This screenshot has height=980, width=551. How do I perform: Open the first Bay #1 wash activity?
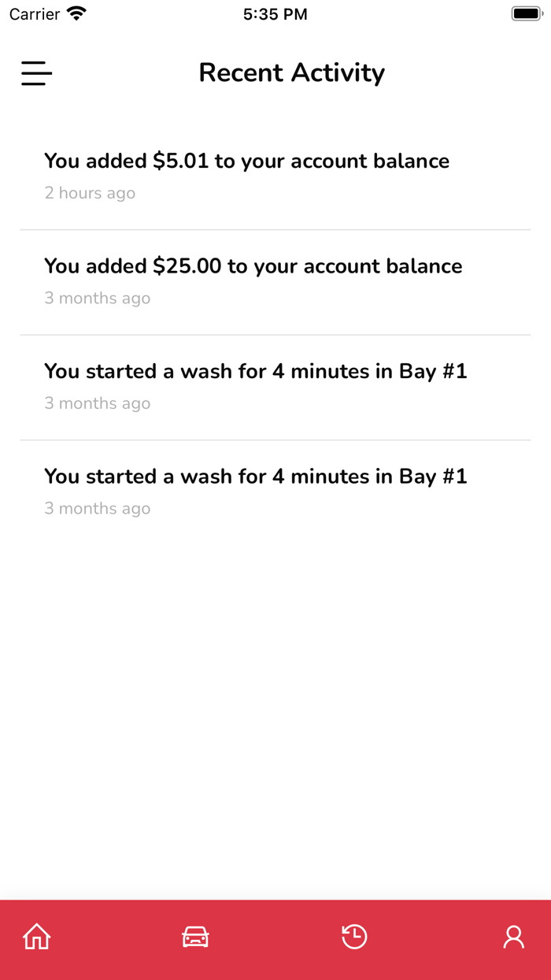point(275,386)
